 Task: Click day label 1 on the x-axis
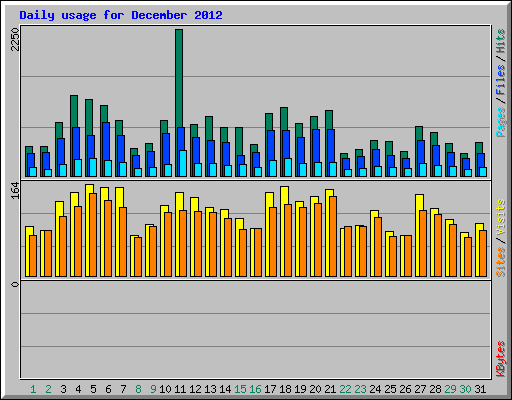click(x=33, y=389)
